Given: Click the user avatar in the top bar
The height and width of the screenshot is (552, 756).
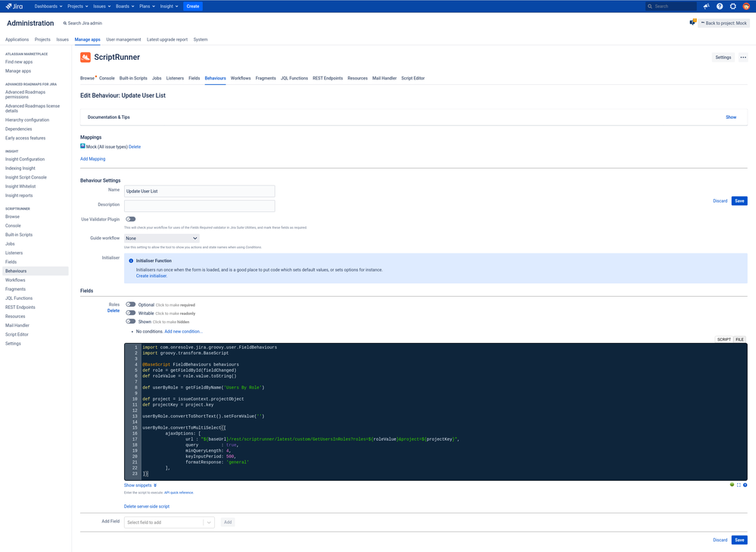Looking at the screenshot, I should [x=745, y=6].
